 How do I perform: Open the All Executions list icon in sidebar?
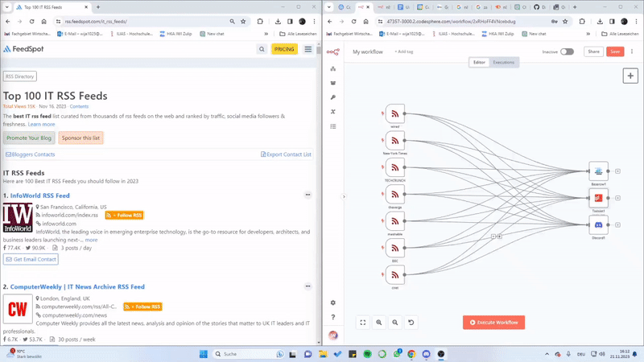tap(333, 126)
